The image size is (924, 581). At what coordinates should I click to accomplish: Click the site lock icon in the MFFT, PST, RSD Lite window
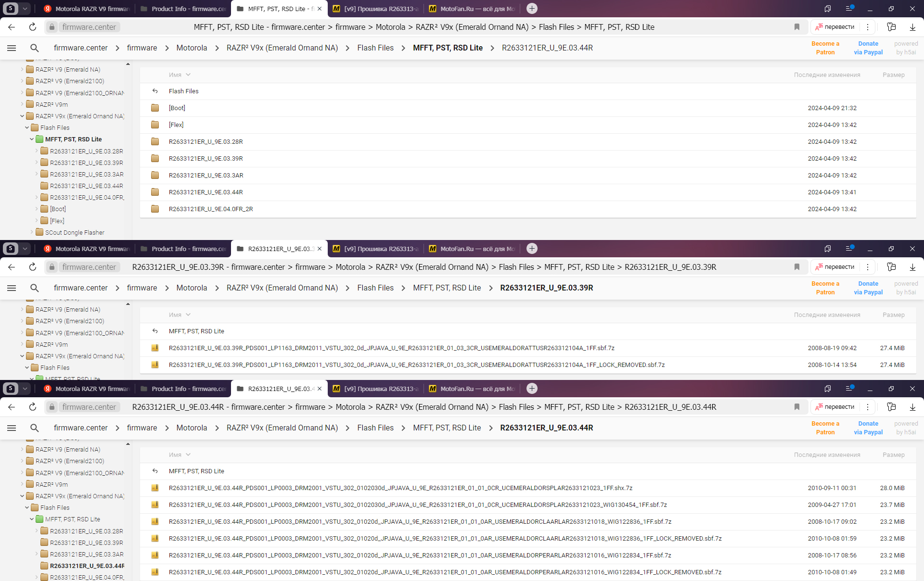tap(52, 27)
